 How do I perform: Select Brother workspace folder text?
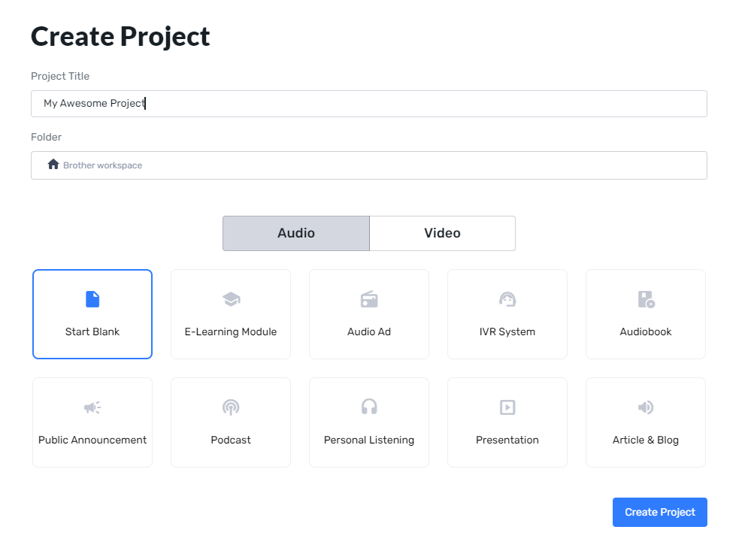(102, 165)
